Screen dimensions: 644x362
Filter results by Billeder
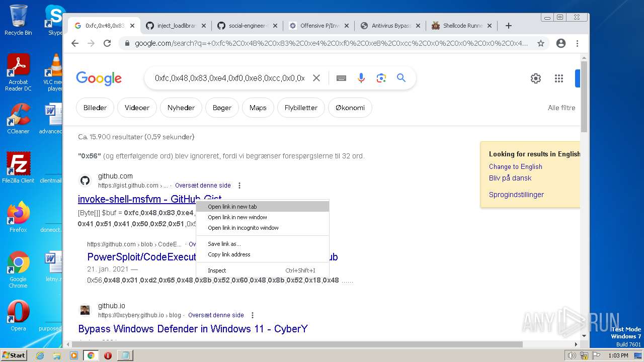[x=95, y=108]
